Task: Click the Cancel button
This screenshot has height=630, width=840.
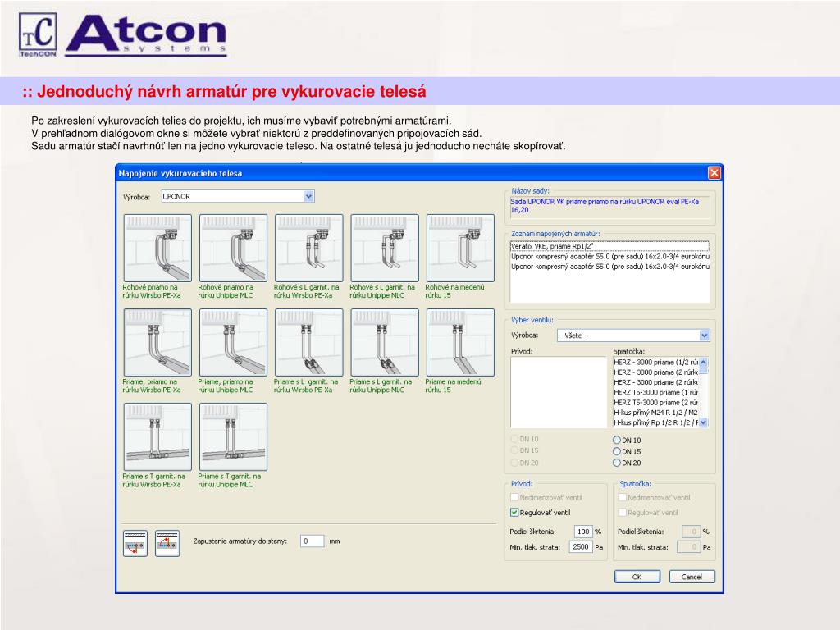Action: coord(692,577)
